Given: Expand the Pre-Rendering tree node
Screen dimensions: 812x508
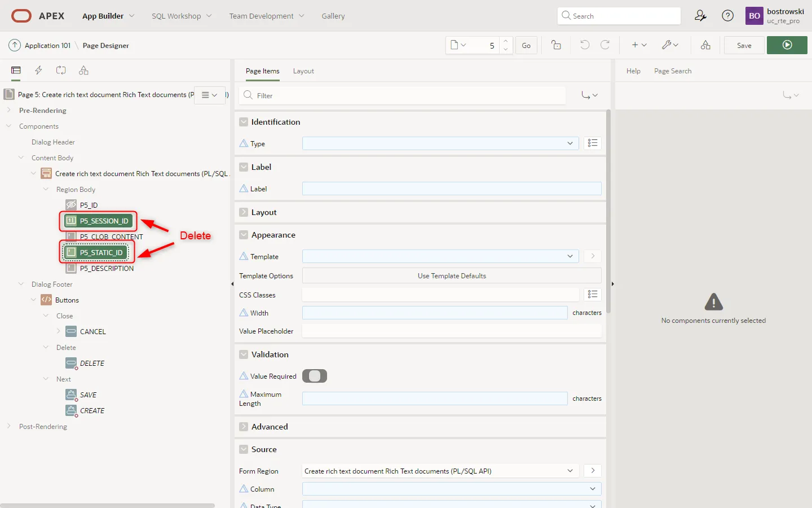Looking at the screenshot, I should coord(9,111).
